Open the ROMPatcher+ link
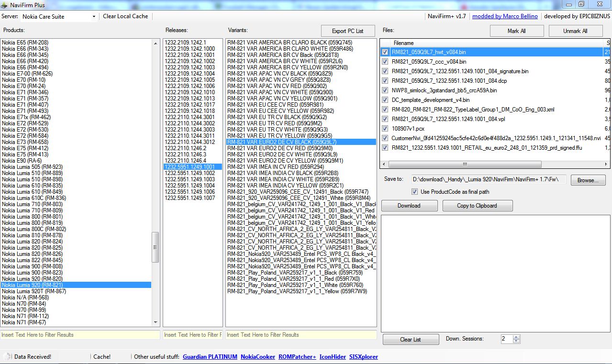 tap(298, 357)
